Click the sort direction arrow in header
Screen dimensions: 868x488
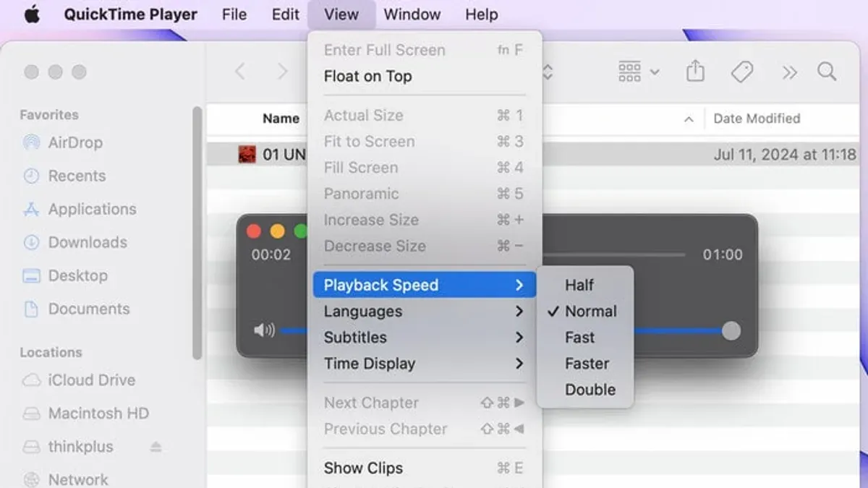(x=689, y=119)
